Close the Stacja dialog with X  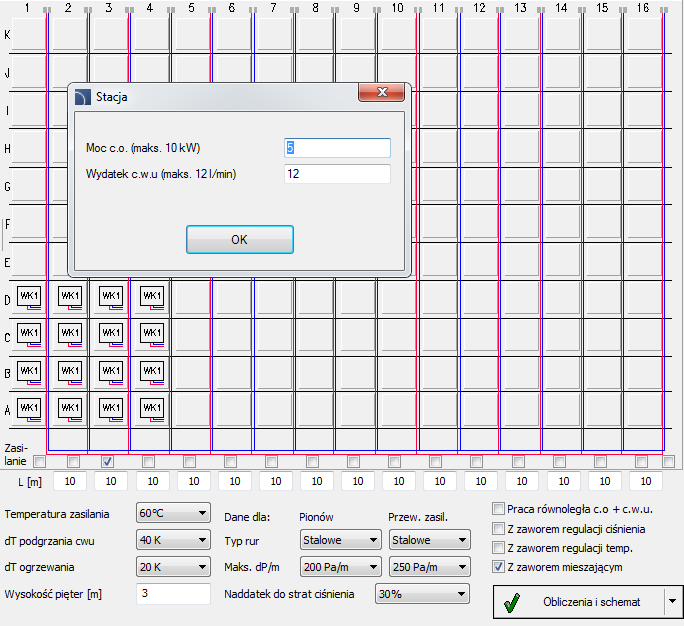[x=382, y=92]
